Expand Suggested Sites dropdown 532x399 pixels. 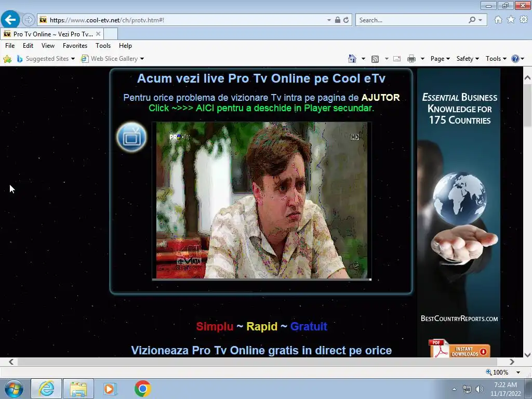73,59
